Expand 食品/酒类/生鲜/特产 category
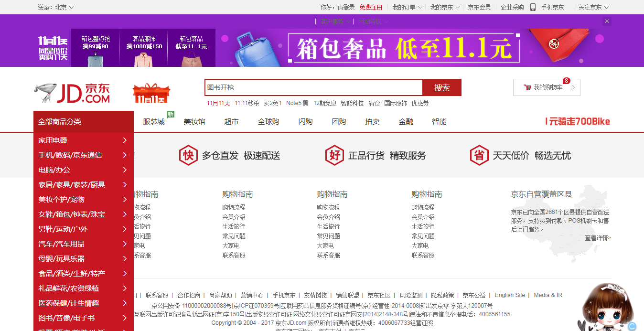 click(84, 273)
